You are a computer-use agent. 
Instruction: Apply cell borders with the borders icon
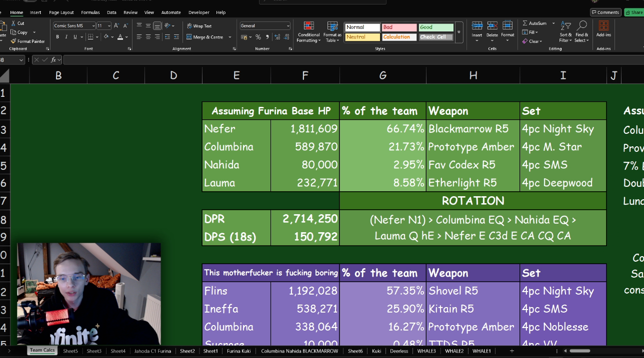coord(90,37)
